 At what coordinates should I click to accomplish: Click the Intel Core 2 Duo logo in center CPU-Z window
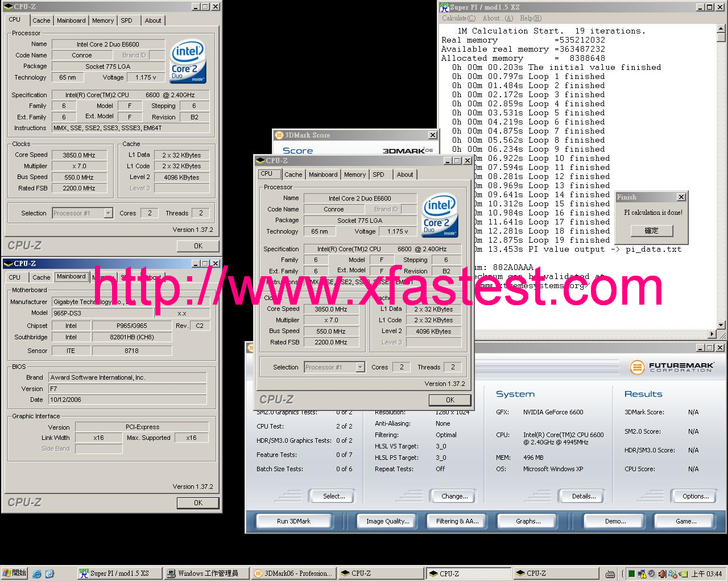coord(440,215)
